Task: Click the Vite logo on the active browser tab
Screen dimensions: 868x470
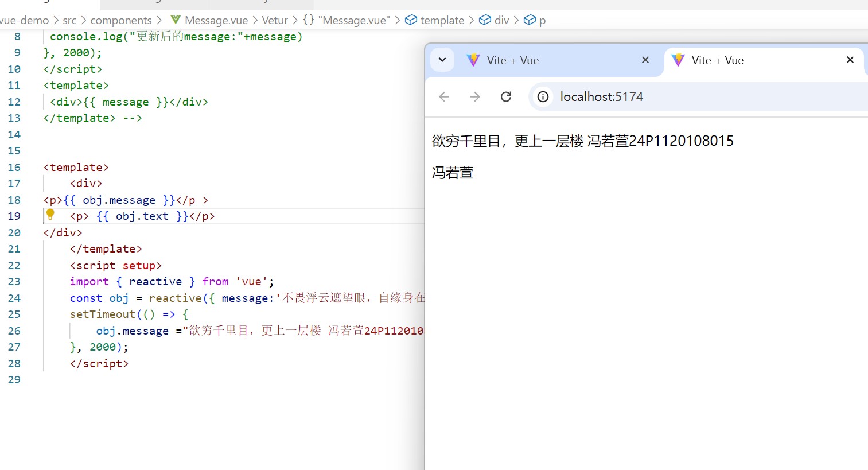Action: (678, 60)
